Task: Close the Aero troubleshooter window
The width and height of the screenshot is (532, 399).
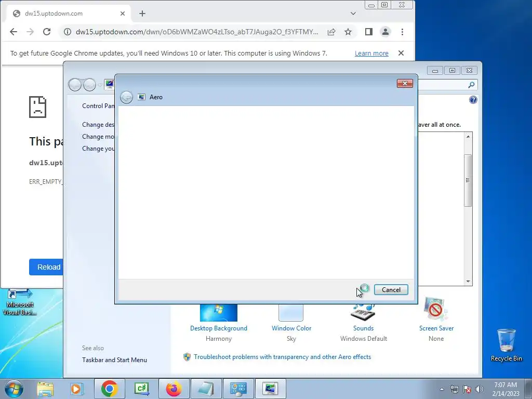Action: [x=405, y=84]
